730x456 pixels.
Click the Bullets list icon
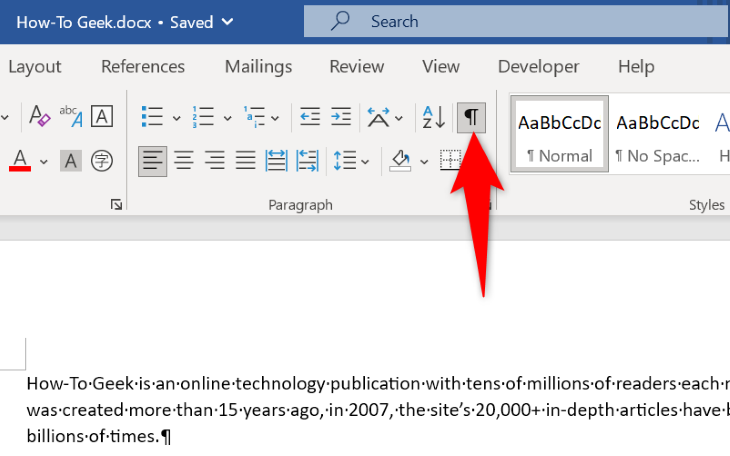pos(152,117)
